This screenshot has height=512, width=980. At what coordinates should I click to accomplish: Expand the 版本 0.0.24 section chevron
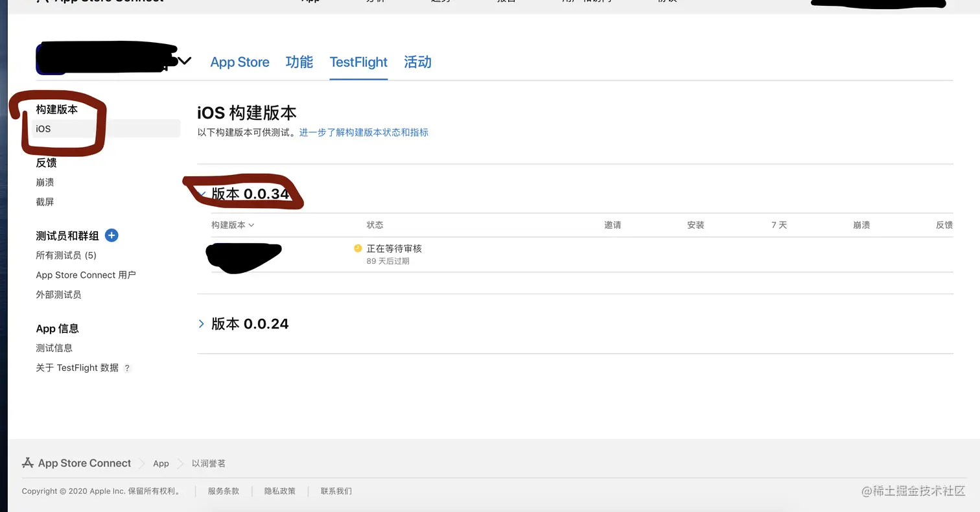click(201, 323)
